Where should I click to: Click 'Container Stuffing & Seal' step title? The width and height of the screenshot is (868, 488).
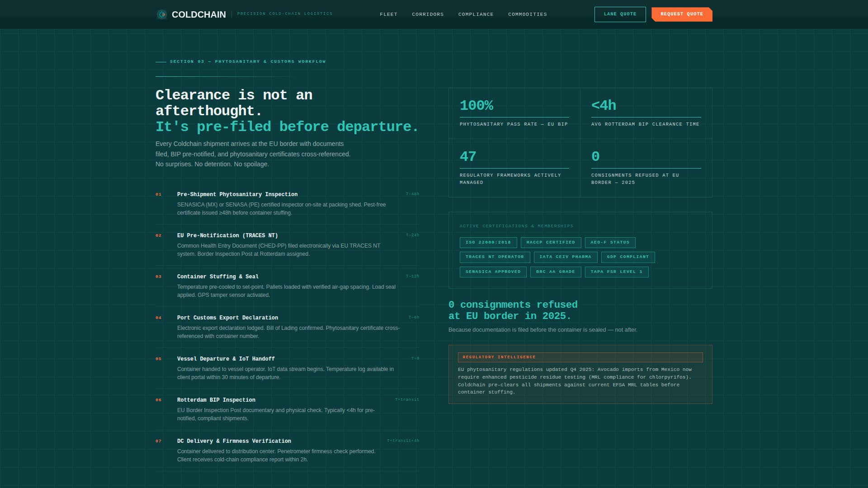tap(218, 277)
